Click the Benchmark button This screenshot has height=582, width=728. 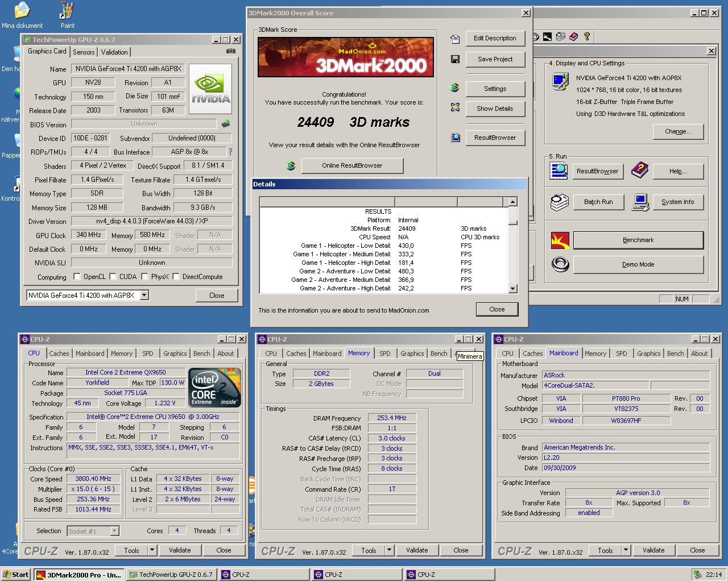click(x=638, y=240)
